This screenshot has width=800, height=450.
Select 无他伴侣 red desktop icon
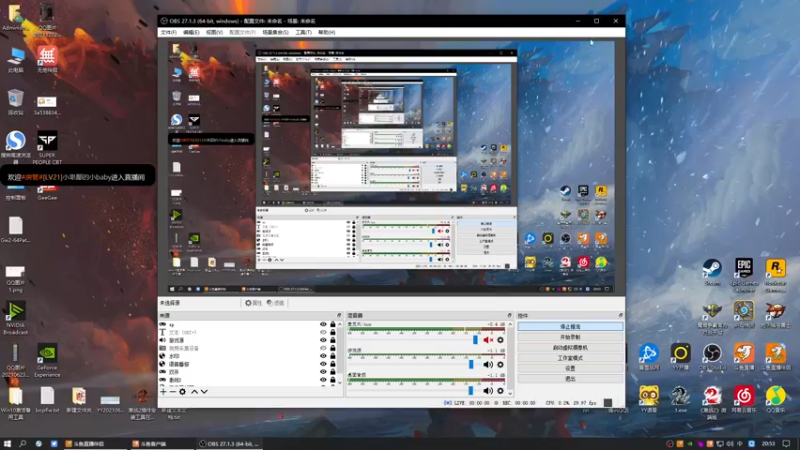point(47,59)
